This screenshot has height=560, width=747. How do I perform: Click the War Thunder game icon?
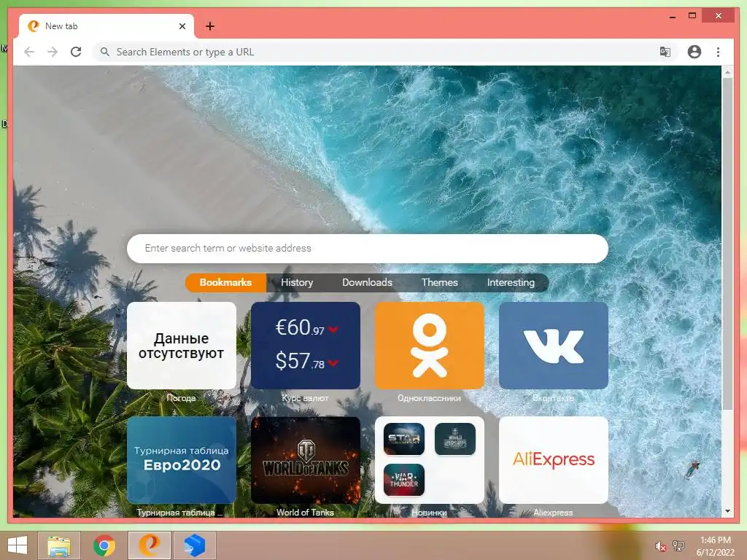[x=404, y=480]
